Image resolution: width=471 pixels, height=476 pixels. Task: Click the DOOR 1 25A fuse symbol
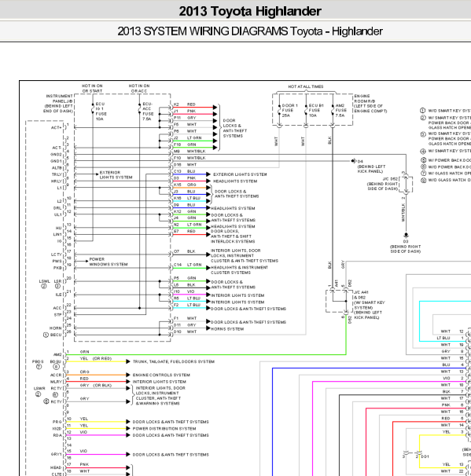pyautogui.click(x=279, y=110)
